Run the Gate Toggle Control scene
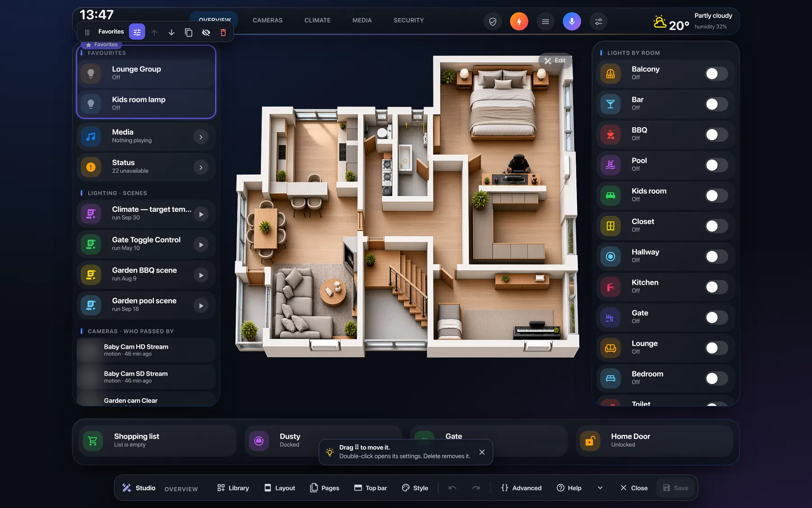 point(201,245)
